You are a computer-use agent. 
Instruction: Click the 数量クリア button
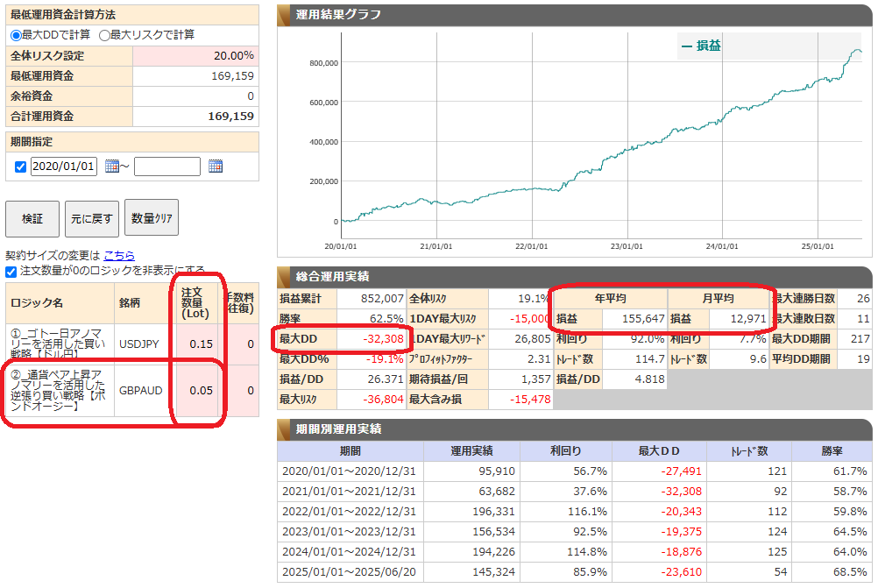(151, 218)
